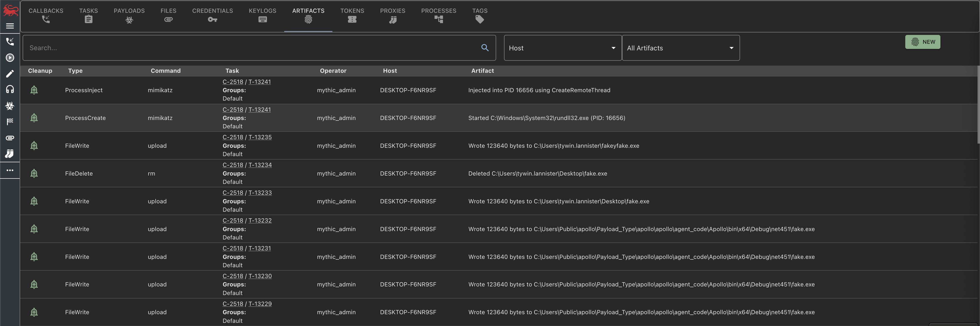The height and width of the screenshot is (326, 980).
Task: Click the hamburger menu icon in sidebar
Action: (x=10, y=26)
